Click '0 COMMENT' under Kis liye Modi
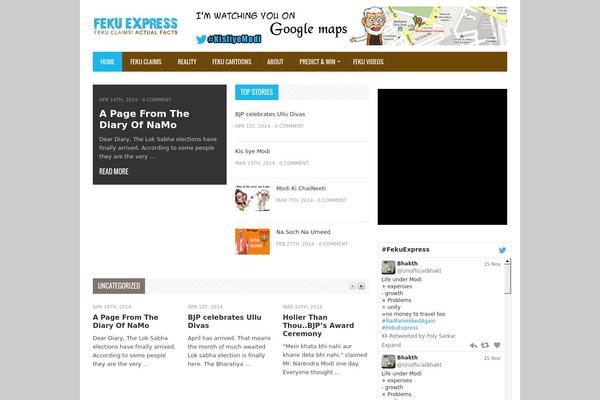 pos(294,163)
